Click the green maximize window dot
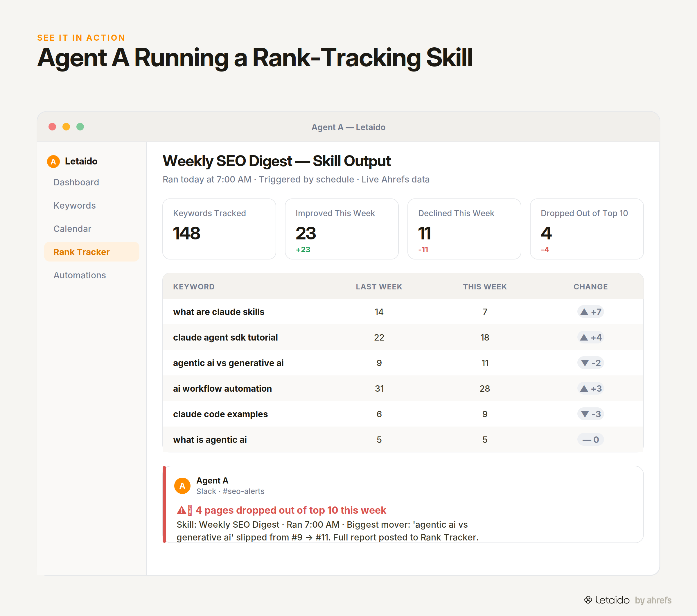 (x=80, y=127)
